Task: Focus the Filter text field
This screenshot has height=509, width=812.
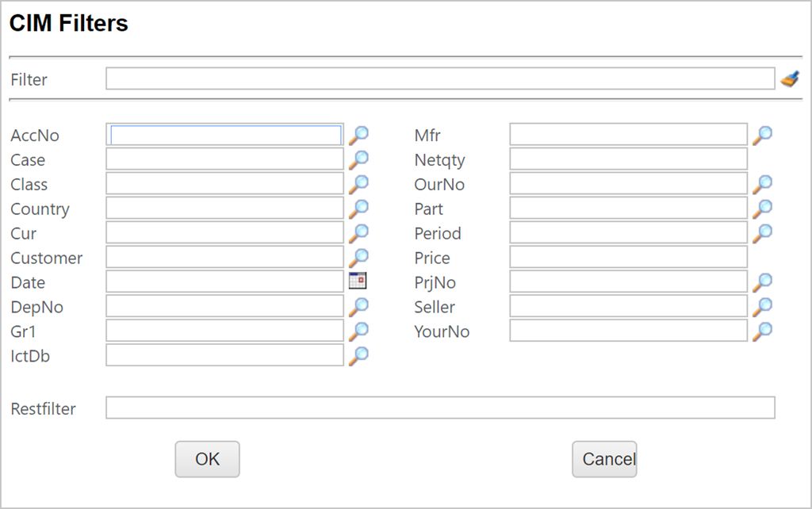Action: click(x=439, y=78)
